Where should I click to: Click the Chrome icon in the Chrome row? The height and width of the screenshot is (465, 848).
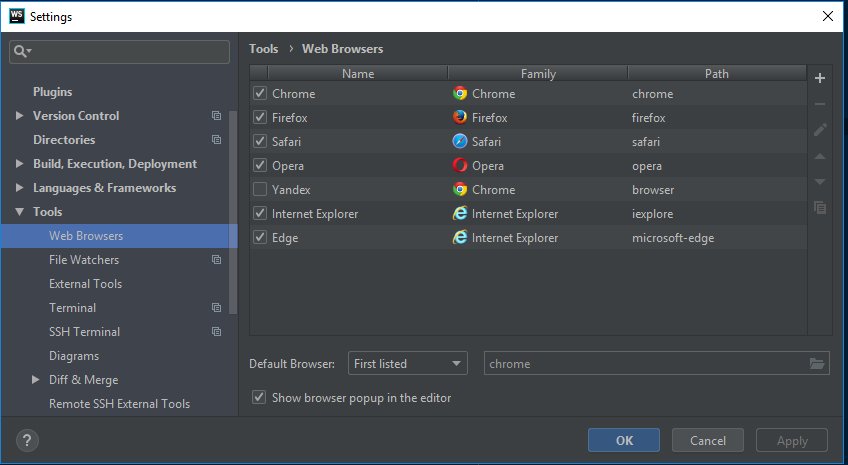click(460, 94)
